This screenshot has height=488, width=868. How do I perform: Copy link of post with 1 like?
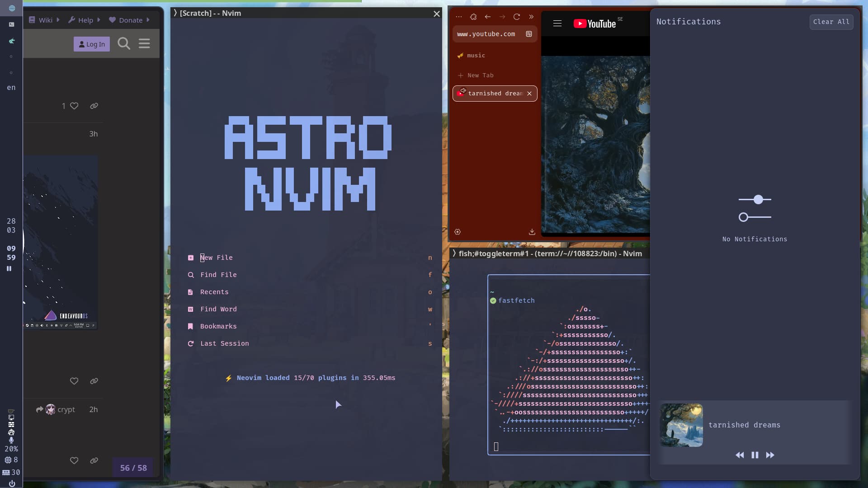(94, 106)
